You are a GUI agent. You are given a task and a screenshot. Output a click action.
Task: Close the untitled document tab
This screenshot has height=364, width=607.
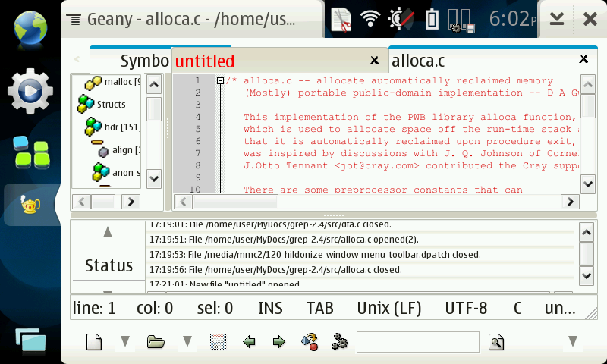click(x=374, y=61)
